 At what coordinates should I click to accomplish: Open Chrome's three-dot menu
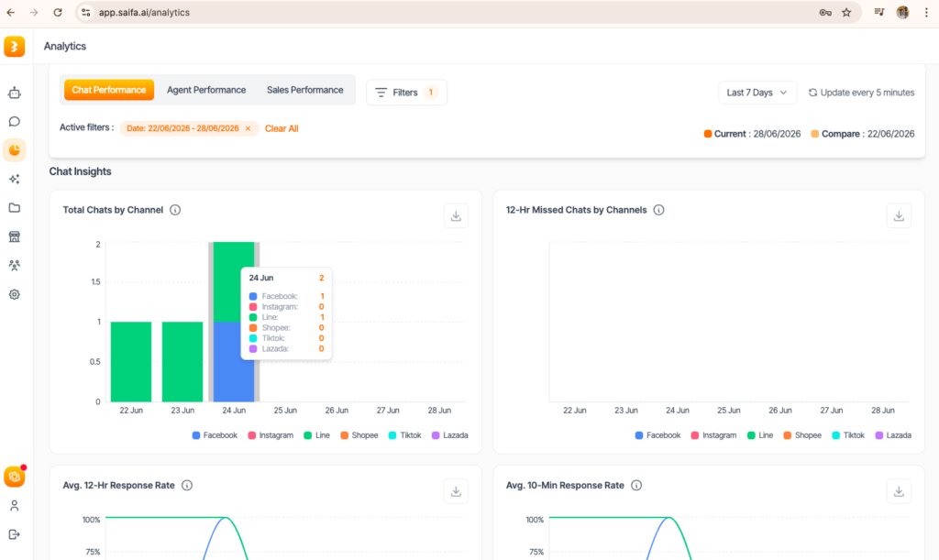[x=926, y=13]
